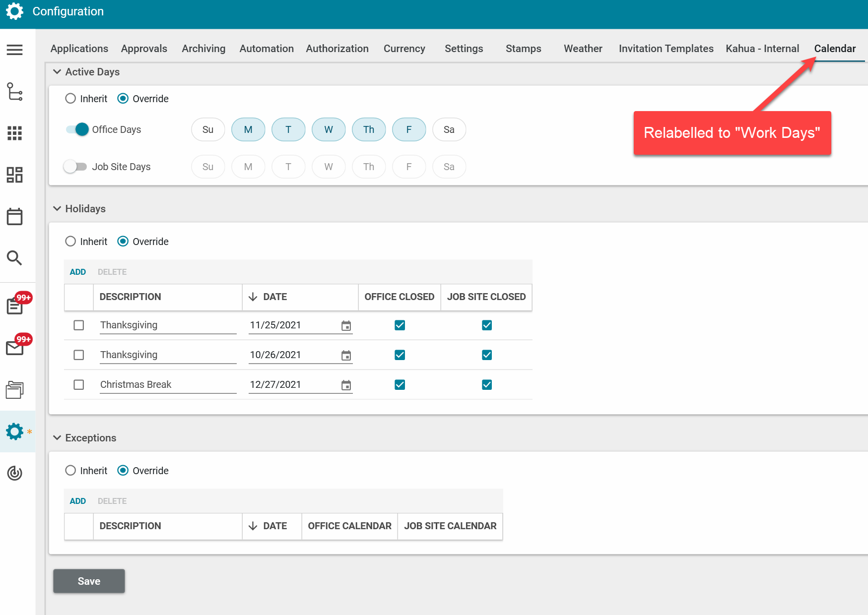Open date picker for Christmas Break row

[346, 385]
